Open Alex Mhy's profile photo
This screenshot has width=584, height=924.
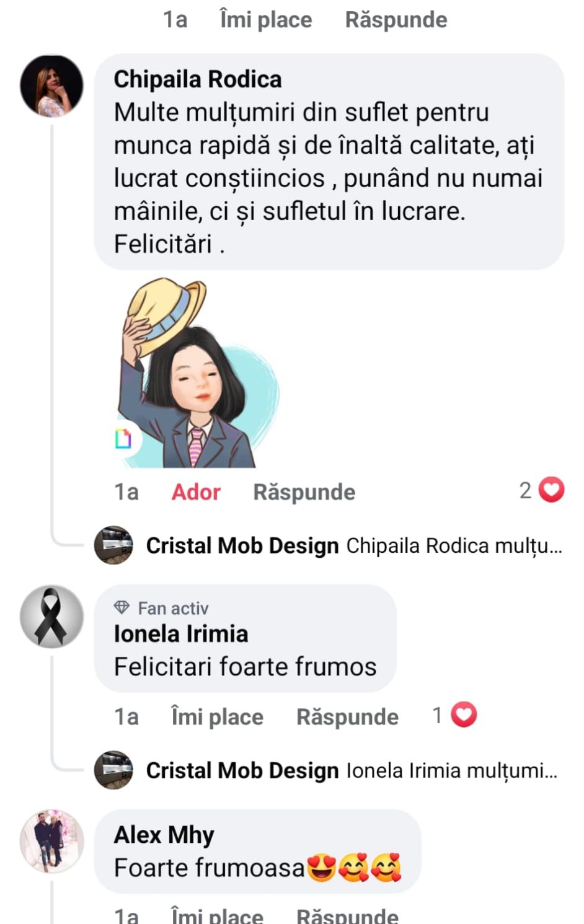(51, 841)
